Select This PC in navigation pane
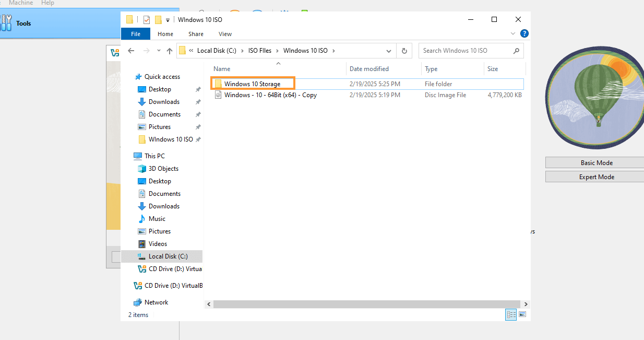This screenshot has width=644, height=340. click(154, 156)
